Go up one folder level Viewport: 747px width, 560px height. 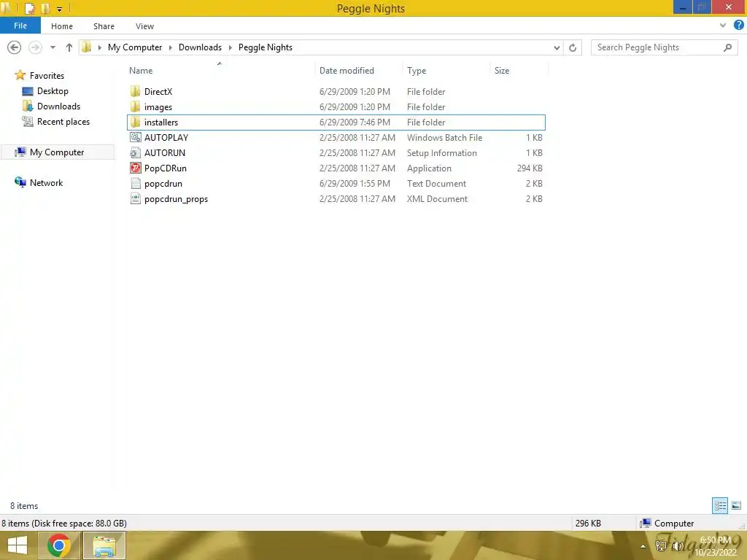[69, 47]
